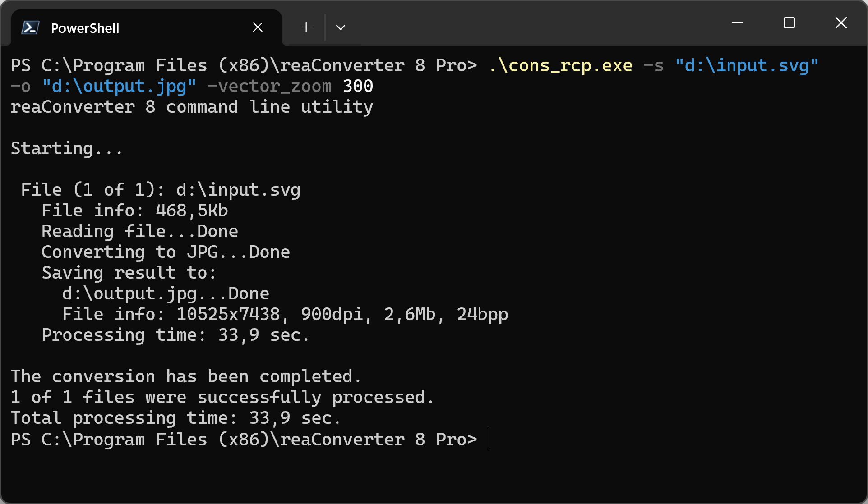
Task: Expand the new tab profile dropdown chevron
Action: point(341,27)
